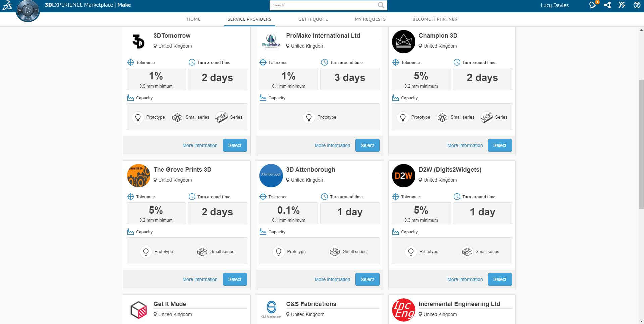Screen dimensions: 644x324
Task: Click the 3D Attenborough blue logo
Action: (x=271, y=176)
